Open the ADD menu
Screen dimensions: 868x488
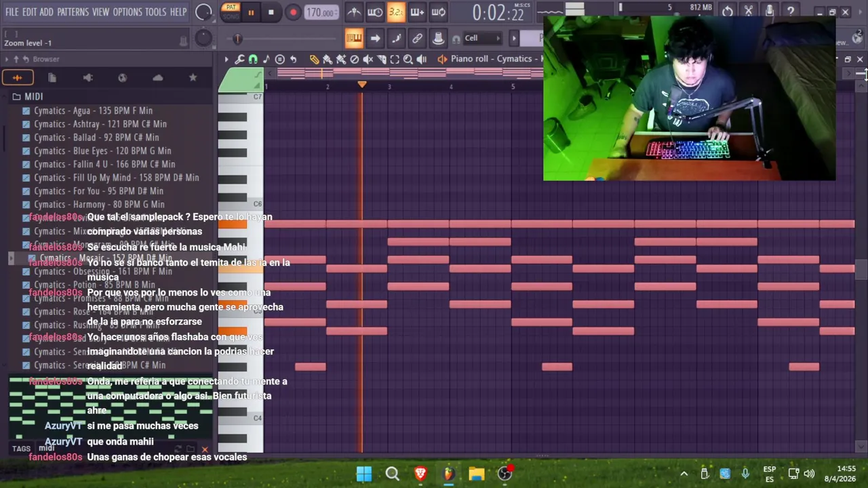[x=46, y=12]
